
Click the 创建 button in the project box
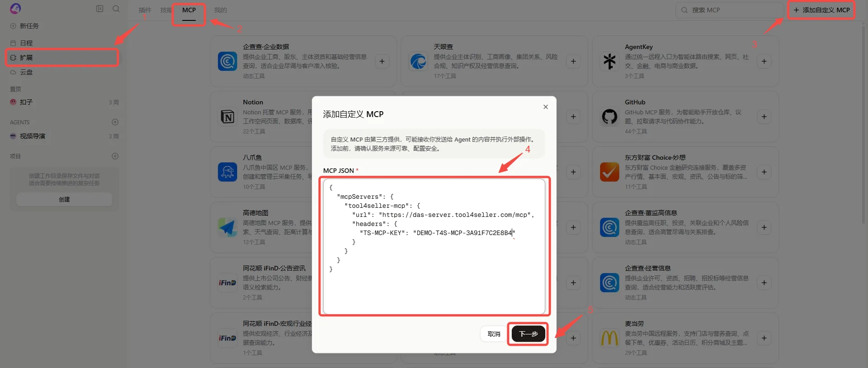[64, 200]
